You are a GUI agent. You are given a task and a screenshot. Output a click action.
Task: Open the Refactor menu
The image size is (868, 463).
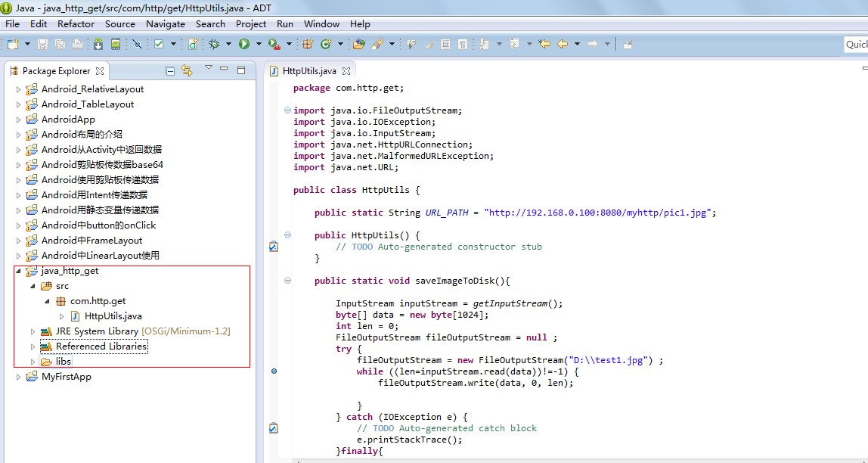click(x=76, y=23)
